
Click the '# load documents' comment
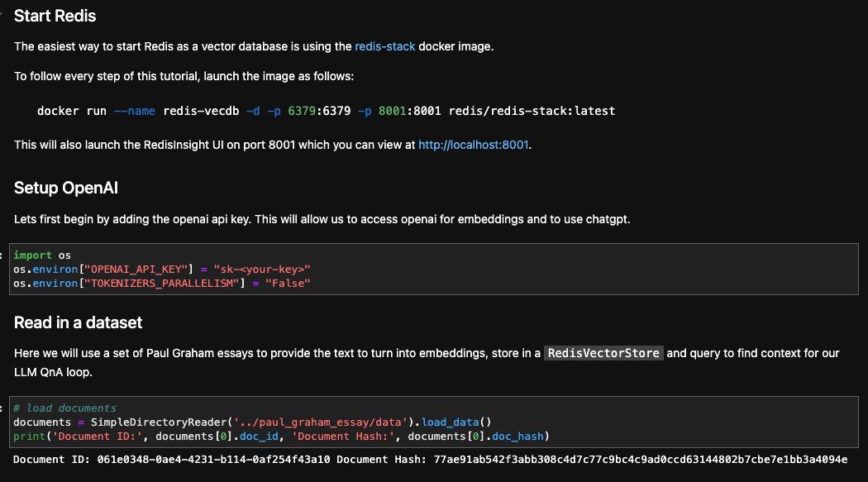[x=64, y=408]
